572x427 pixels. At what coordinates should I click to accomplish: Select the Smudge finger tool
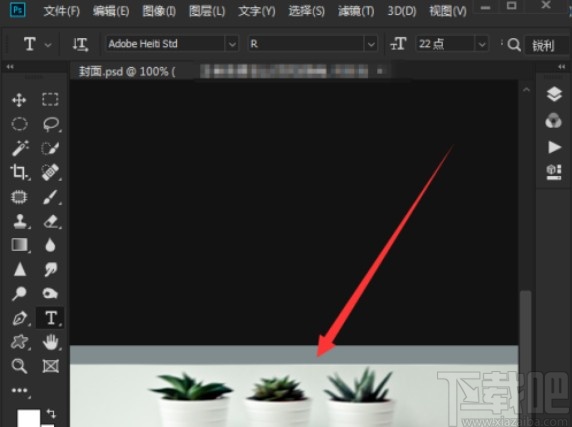pyautogui.click(x=50, y=269)
